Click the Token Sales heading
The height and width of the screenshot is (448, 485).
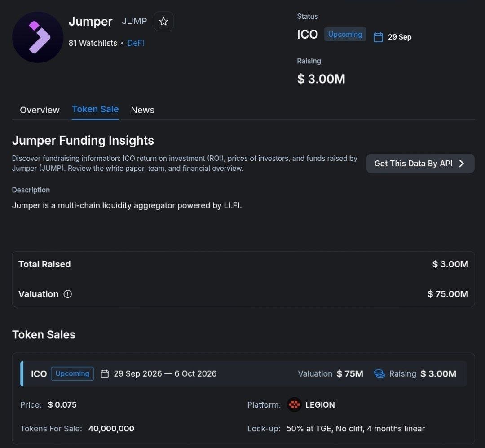pyautogui.click(x=44, y=335)
